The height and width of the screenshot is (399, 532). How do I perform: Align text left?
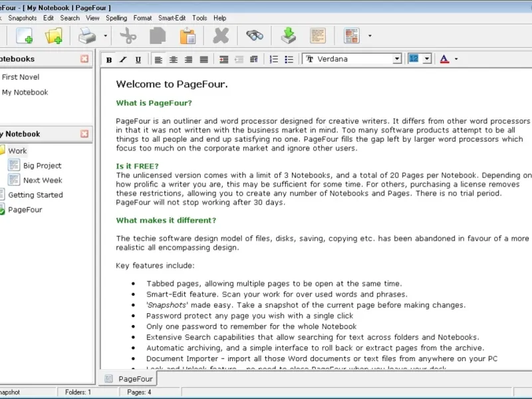(158, 60)
